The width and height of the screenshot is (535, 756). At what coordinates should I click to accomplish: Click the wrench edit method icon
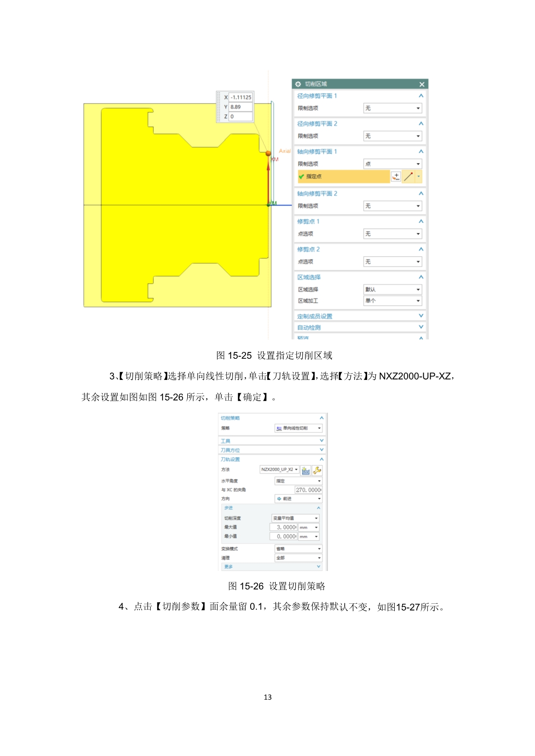[x=317, y=471]
